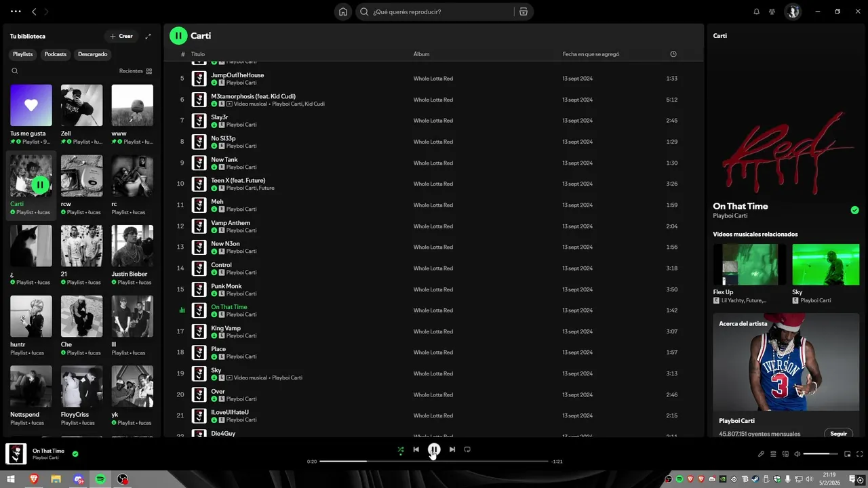Click the Video musical icon on Sky row

tap(229, 378)
